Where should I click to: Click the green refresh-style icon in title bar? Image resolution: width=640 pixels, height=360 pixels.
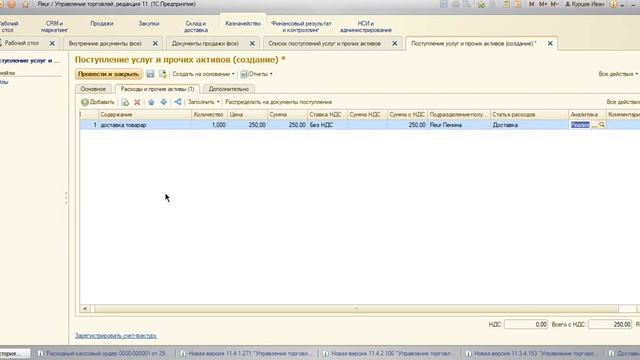[x=482, y=4]
